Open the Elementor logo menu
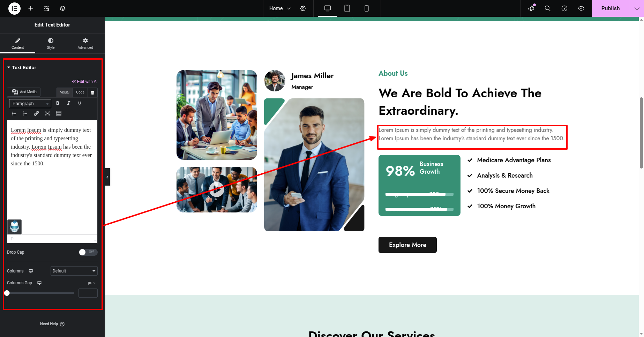Viewport: 644px width, 337px height. click(14, 8)
